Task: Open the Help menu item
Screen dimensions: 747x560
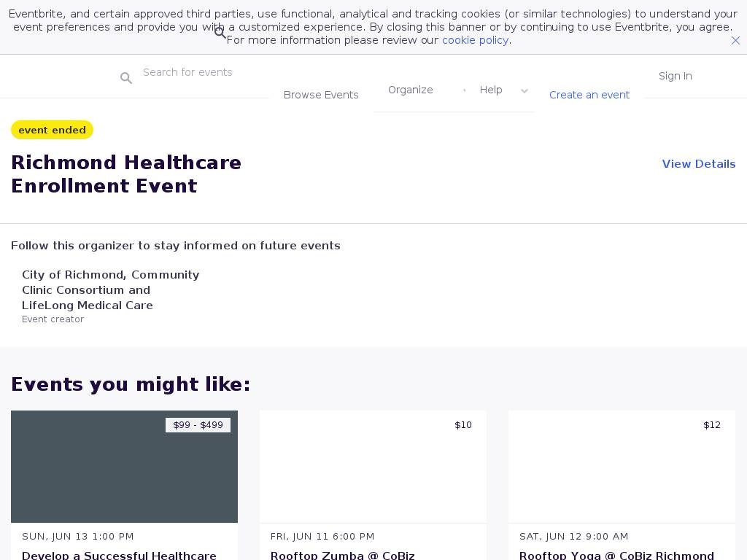Action: tap(491, 90)
